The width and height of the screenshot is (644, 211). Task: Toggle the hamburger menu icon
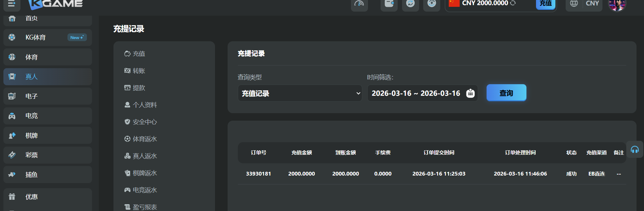[x=12, y=3]
